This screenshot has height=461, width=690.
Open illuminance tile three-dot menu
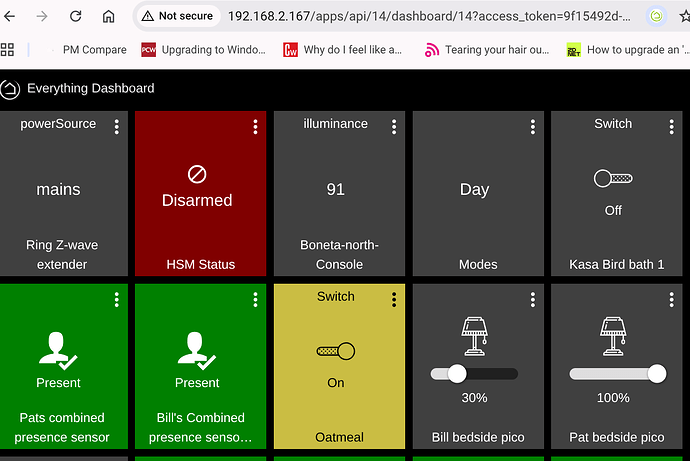pos(394,126)
